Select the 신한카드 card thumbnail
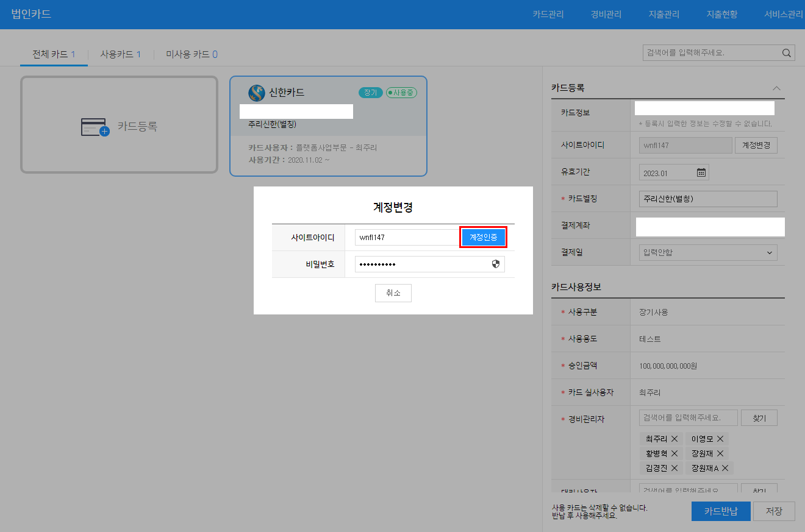Screen dimensions: 805x532 click(328, 126)
